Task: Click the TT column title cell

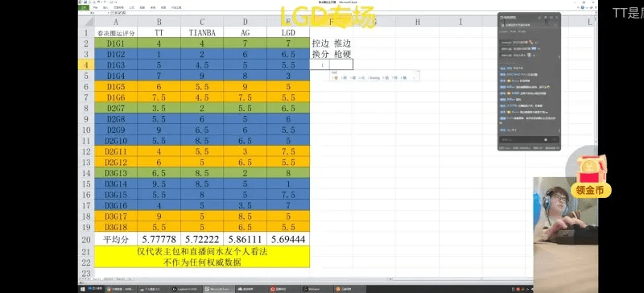Action: 159,32
